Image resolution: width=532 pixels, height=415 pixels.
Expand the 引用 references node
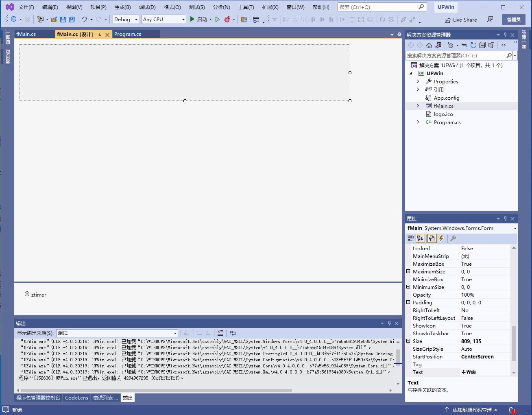418,90
